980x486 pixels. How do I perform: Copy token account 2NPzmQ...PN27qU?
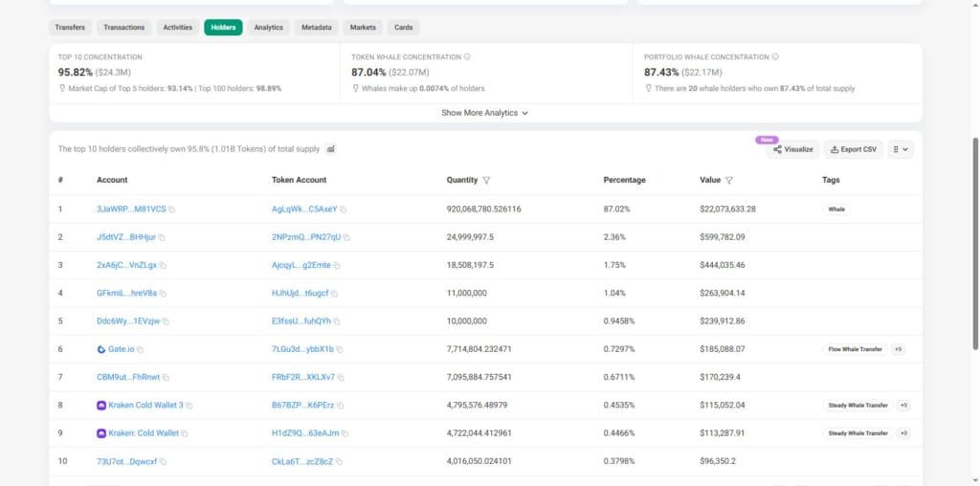346,237
